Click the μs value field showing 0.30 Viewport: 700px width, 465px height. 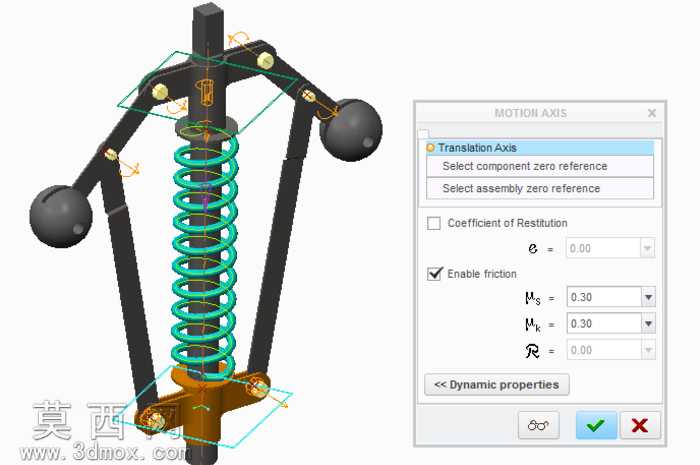tap(604, 297)
